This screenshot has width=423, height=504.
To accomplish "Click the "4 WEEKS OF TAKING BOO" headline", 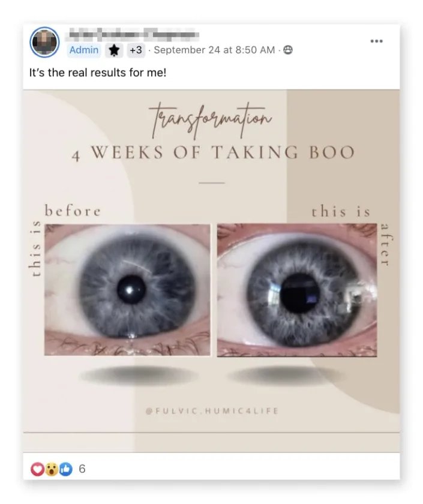I will (x=213, y=152).
